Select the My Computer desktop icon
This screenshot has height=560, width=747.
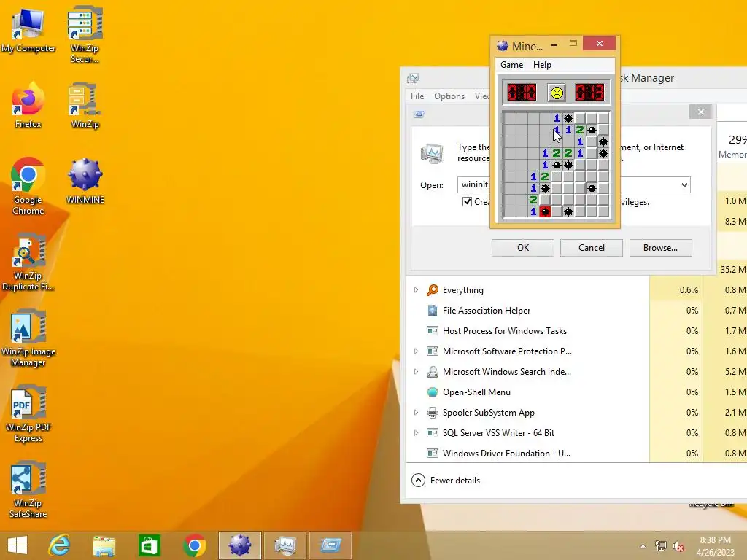tap(28, 31)
